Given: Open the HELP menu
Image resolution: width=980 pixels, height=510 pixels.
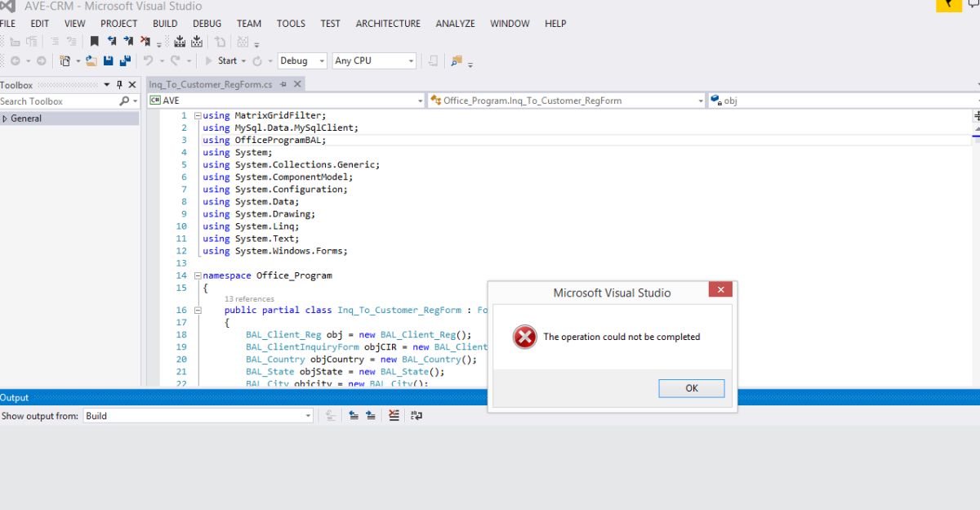Looking at the screenshot, I should [555, 24].
